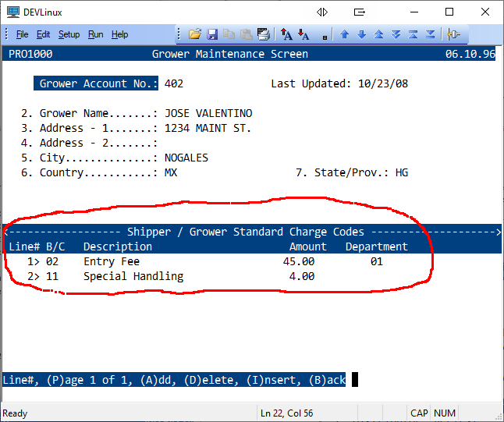Click the address 1234 MAINT ST.

coord(208,128)
